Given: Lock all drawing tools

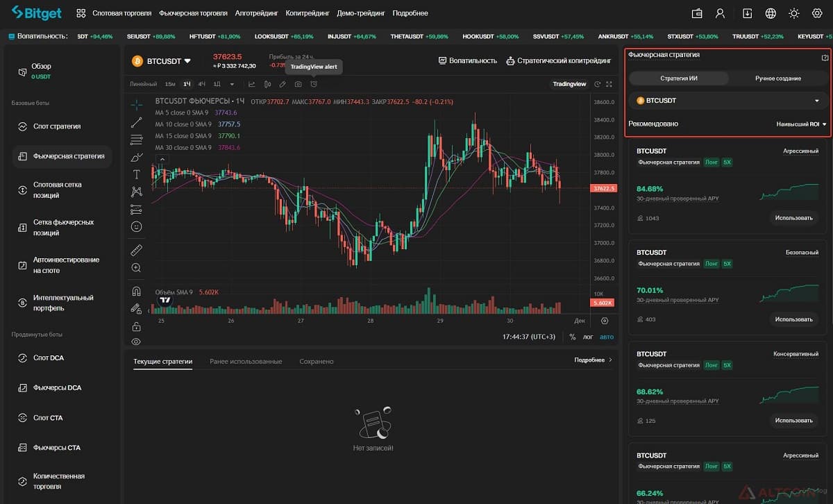Looking at the screenshot, I should click(136, 326).
